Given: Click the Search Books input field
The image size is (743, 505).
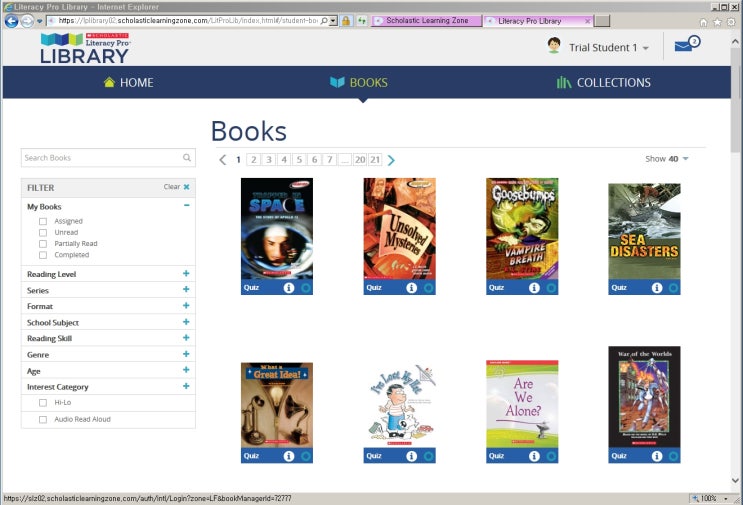Looking at the screenshot, I should pos(108,158).
